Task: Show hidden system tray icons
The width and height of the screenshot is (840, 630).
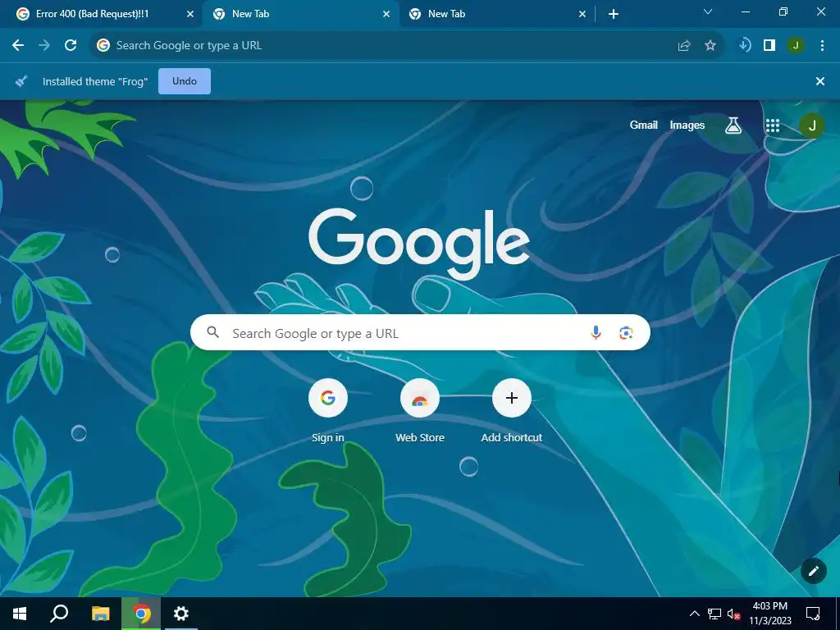Action: click(x=694, y=614)
